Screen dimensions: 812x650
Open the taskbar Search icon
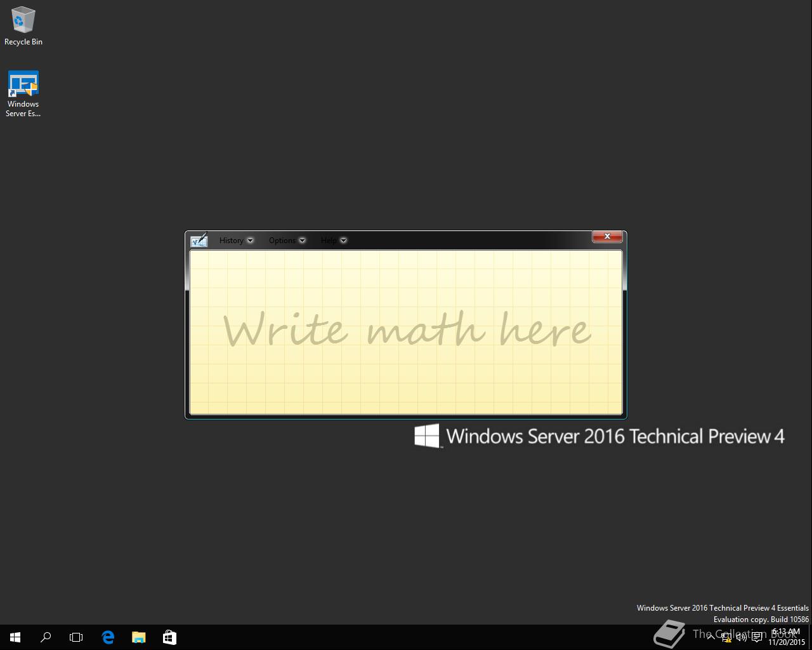46,637
